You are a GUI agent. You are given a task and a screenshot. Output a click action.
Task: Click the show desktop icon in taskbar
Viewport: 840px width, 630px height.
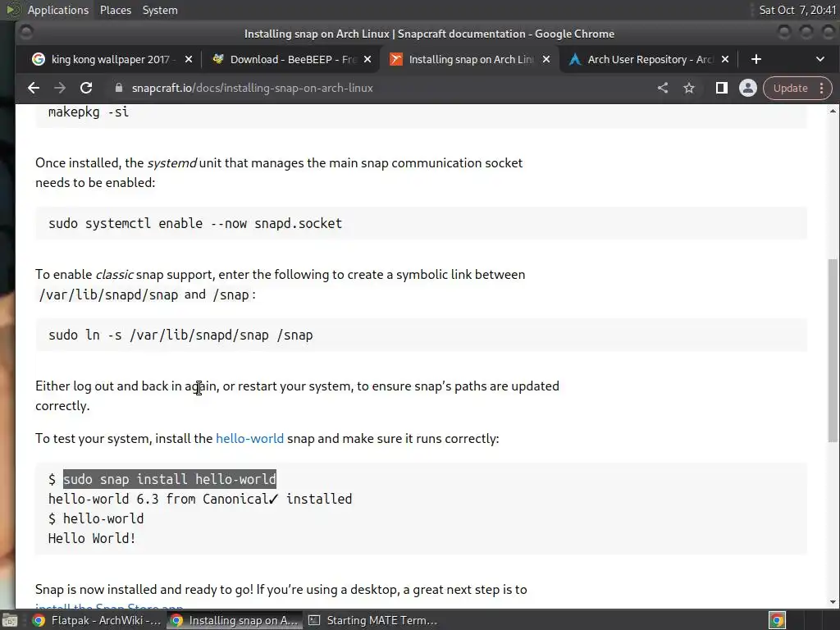(x=10, y=620)
